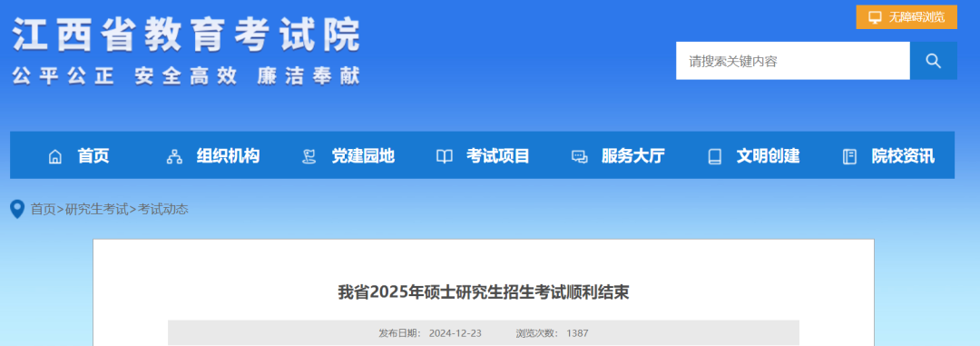Focus the 请搜索关键内容 search field
Viewport: 980px width, 346px height.
tap(792, 61)
